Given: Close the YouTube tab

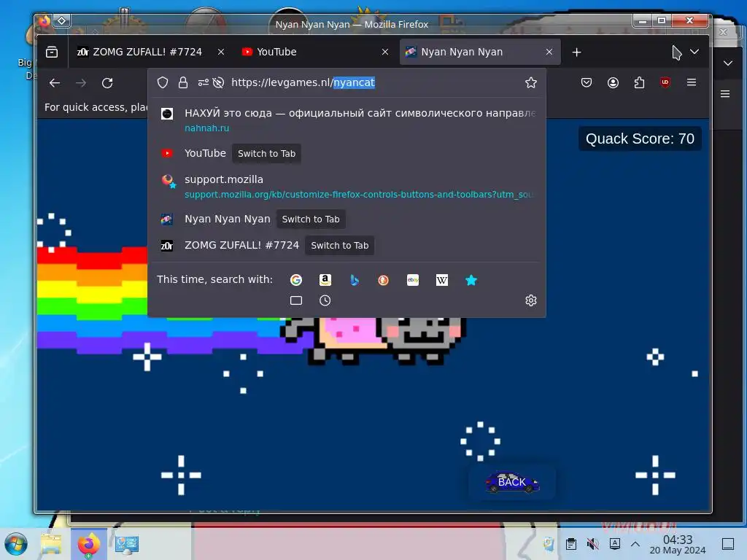Looking at the screenshot, I should point(385,52).
